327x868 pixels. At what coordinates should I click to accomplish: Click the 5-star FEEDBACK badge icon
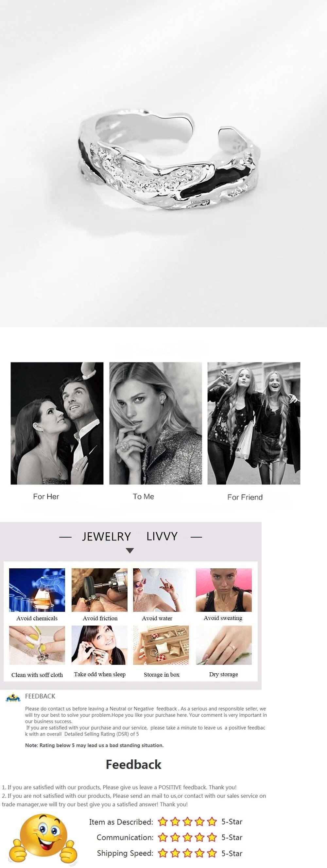pos(13,697)
